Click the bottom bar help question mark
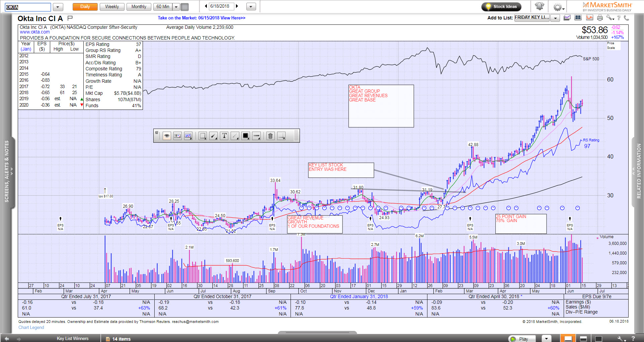Screen dimensions: 644x342 tap(633, 339)
